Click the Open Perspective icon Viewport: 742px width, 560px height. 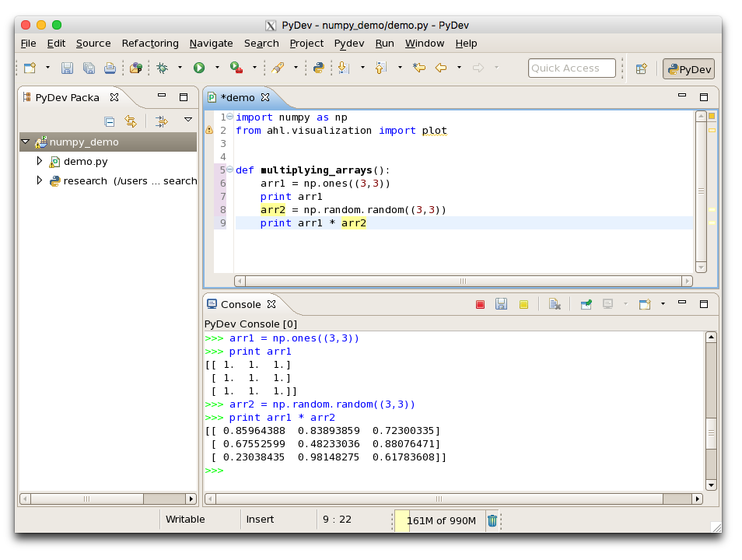(641, 68)
